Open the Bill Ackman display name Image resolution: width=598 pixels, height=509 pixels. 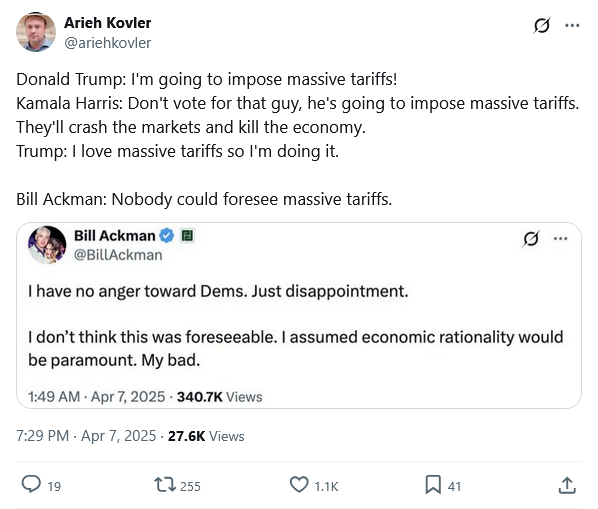click(115, 236)
